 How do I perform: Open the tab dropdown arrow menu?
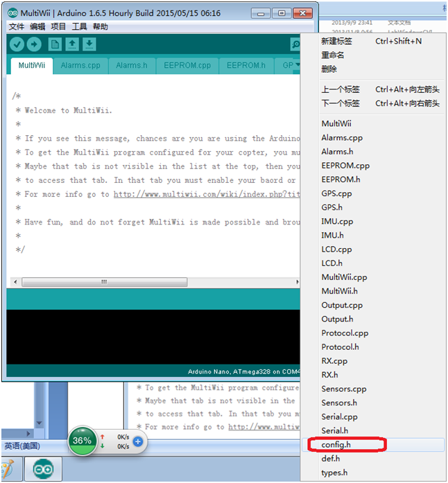(x=298, y=64)
